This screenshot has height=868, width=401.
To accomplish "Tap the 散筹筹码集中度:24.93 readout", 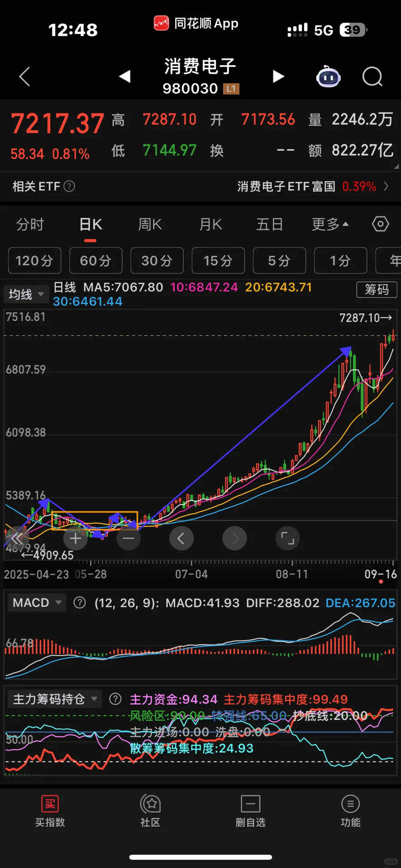I will coord(192,748).
